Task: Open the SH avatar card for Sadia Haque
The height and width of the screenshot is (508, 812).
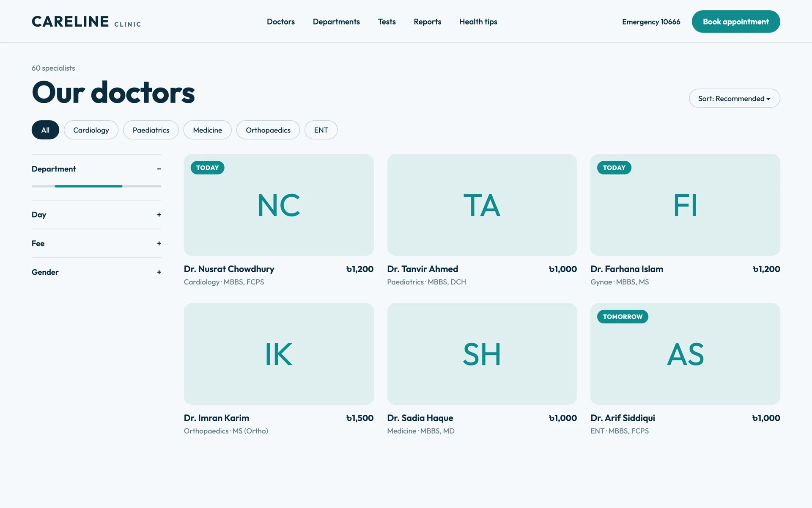Action: point(482,354)
